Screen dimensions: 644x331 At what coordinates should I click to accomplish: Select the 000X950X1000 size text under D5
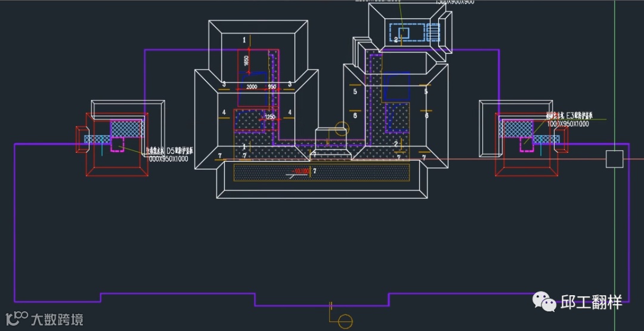[x=168, y=159]
